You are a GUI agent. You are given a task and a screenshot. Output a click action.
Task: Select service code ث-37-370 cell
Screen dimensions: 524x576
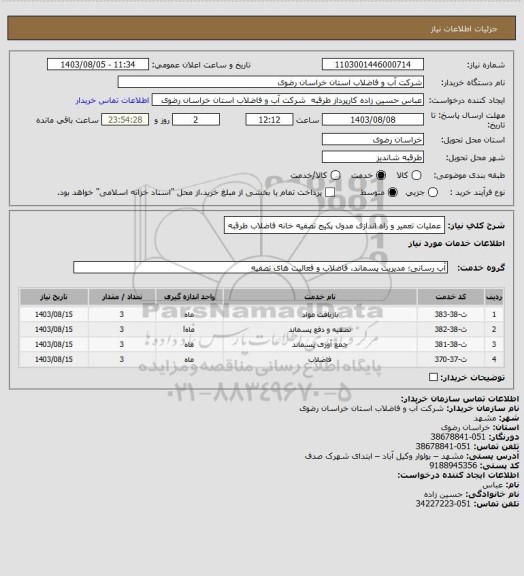pyautogui.click(x=451, y=359)
